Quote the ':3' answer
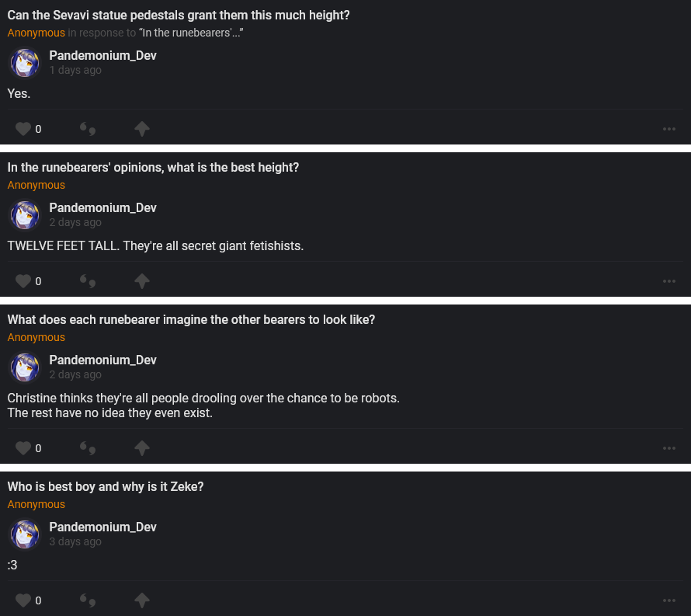 tap(88, 600)
